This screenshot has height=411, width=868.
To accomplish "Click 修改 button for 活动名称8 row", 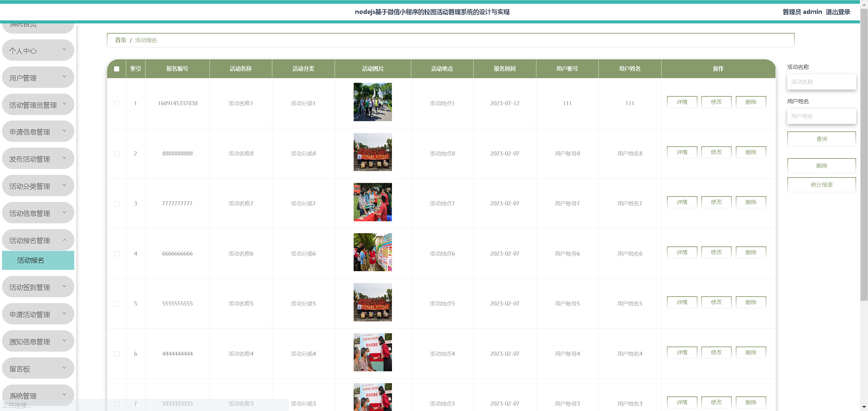I will coord(716,152).
